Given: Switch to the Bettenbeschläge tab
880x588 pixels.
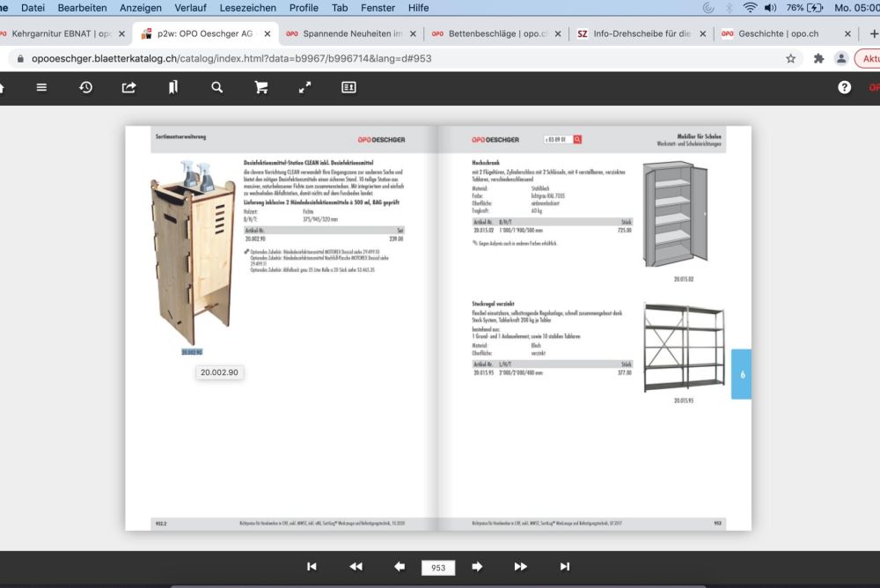Looking at the screenshot, I should [x=498, y=34].
